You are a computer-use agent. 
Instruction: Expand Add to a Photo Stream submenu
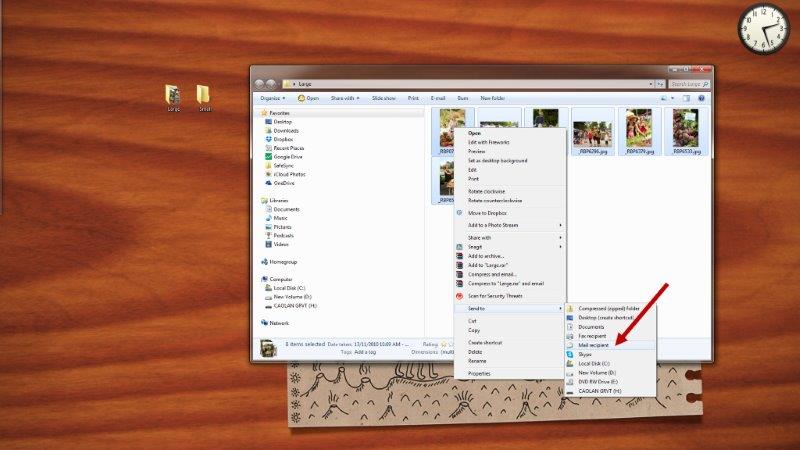[510, 225]
